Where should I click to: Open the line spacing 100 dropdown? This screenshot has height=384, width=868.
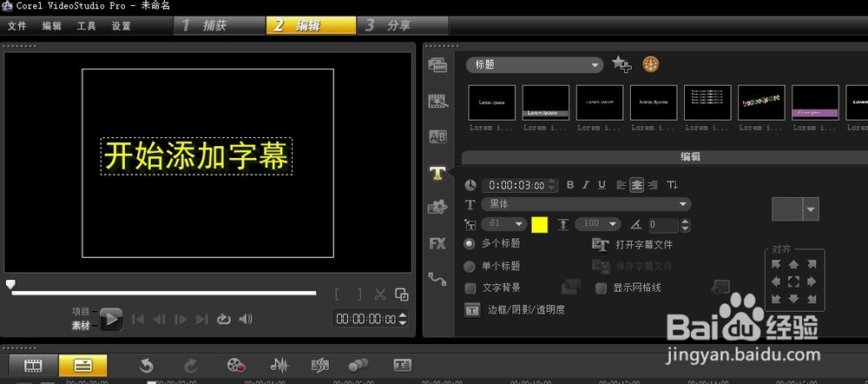tap(597, 224)
